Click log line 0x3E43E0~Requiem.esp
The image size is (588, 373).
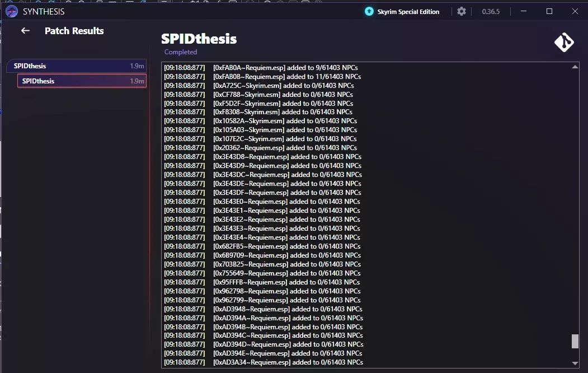pos(262,202)
